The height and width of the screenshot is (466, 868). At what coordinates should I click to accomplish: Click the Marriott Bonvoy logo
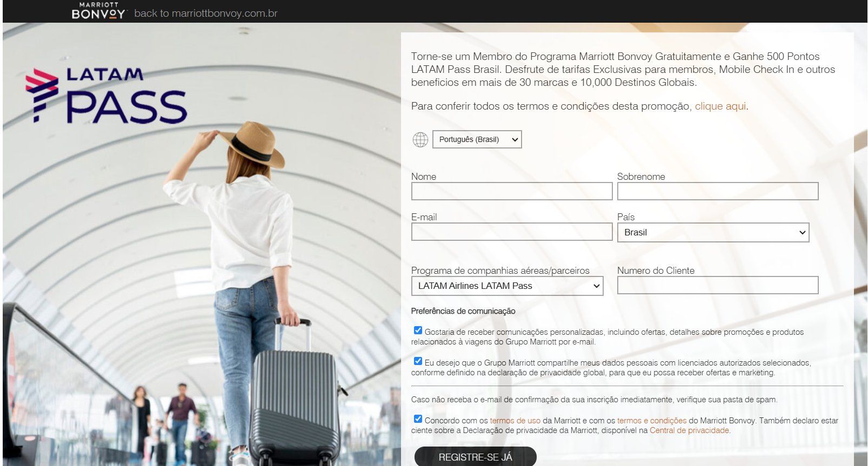click(x=98, y=11)
